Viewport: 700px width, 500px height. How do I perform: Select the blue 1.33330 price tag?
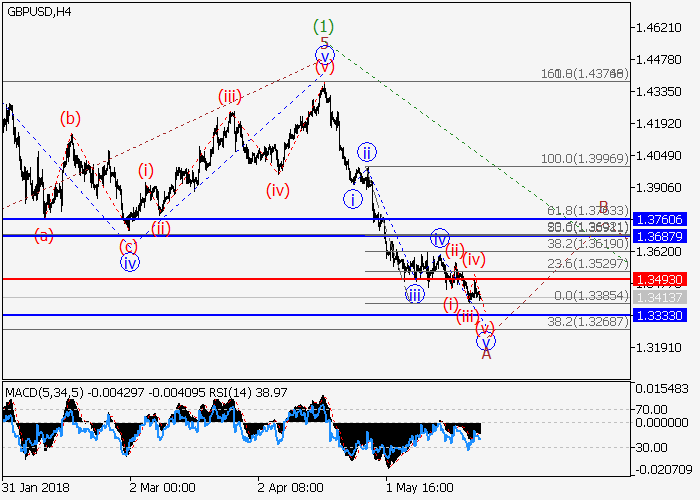click(660, 316)
